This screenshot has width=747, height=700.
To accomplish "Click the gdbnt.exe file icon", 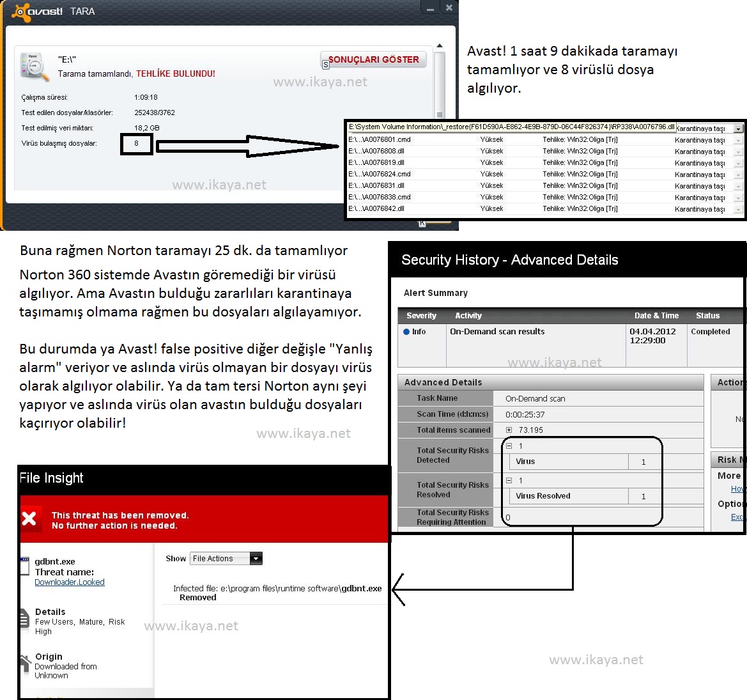I will (25, 566).
